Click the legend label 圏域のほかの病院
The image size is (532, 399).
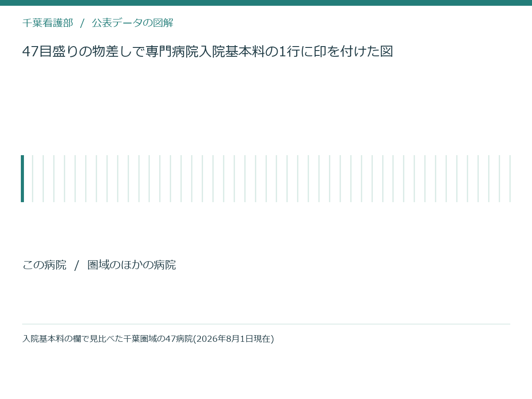coord(132,265)
